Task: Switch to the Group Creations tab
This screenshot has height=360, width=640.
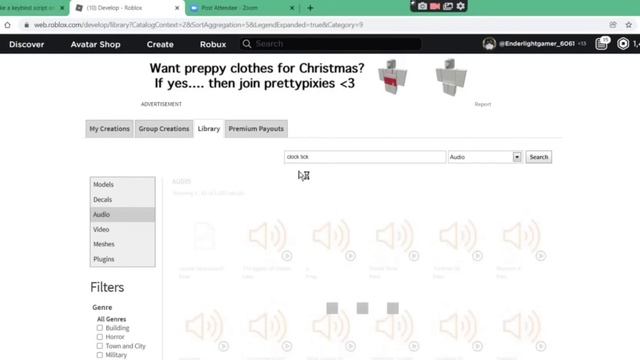Action: [x=164, y=129]
